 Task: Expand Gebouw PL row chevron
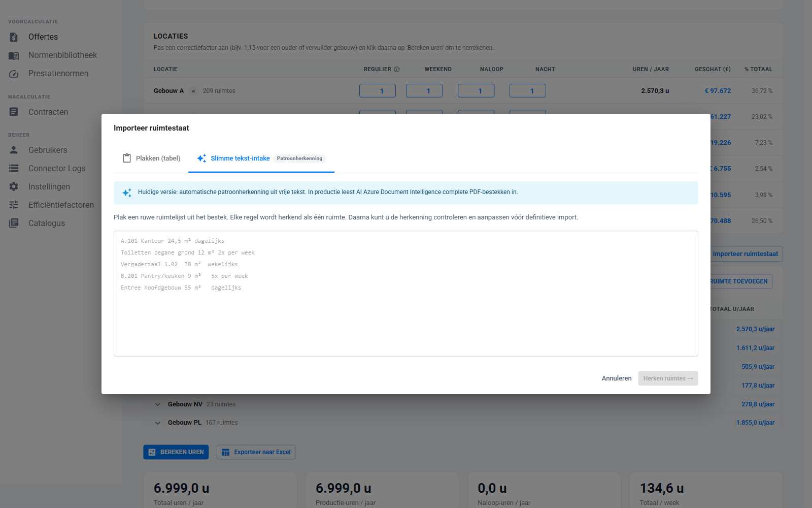(x=158, y=423)
